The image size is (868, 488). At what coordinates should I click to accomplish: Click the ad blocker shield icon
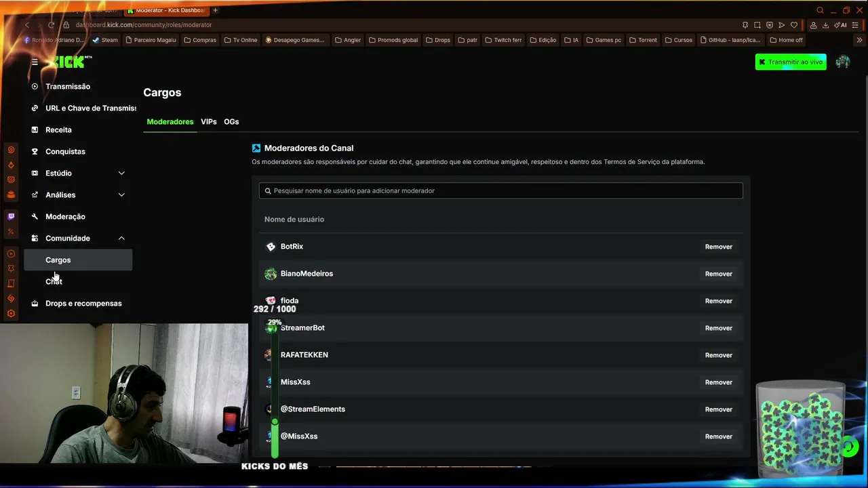770,25
